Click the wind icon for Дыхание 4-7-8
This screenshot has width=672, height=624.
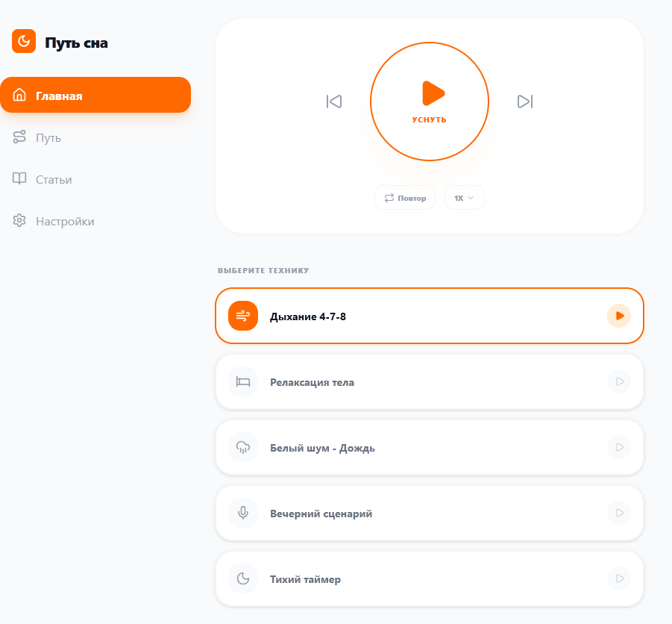click(242, 316)
